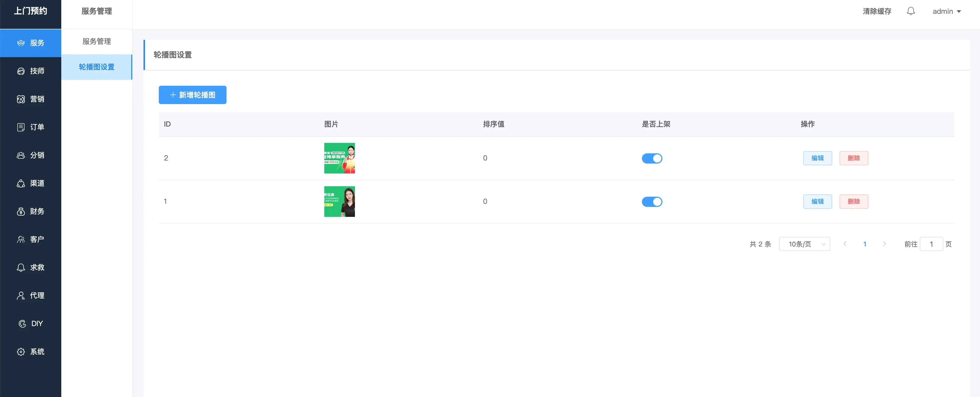Click 上门预约 logo title
980x397 pixels.
(30, 11)
